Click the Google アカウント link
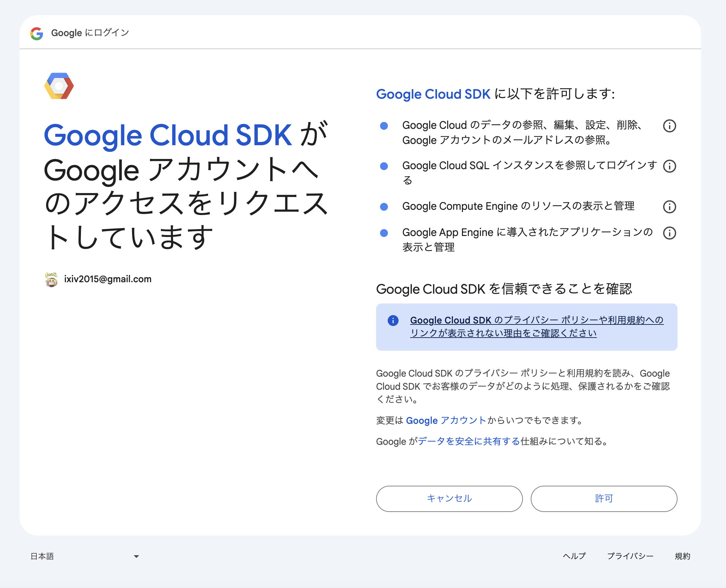The width and height of the screenshot is (726, 588). [446, 420]
